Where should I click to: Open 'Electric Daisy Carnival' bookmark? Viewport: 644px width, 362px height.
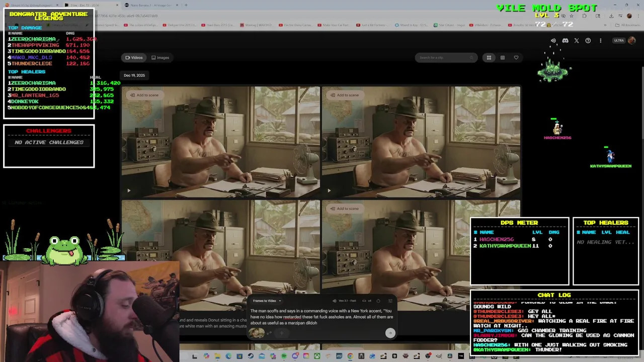click(x=296, y=25)
